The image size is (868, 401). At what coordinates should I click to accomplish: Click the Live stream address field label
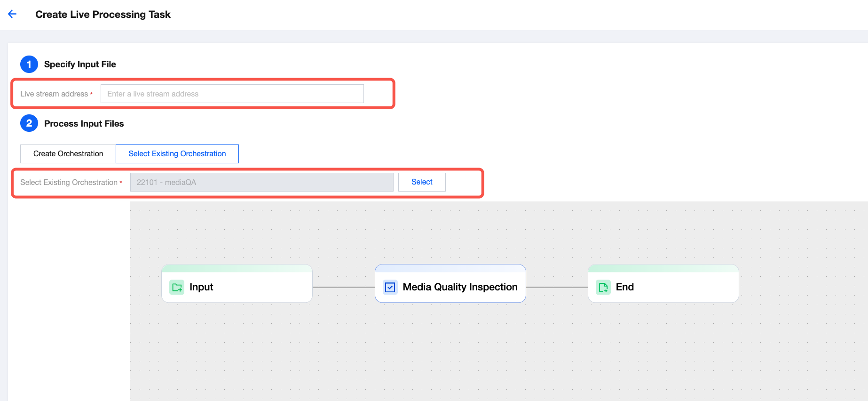pyautogui.click(x=54, y=94)
